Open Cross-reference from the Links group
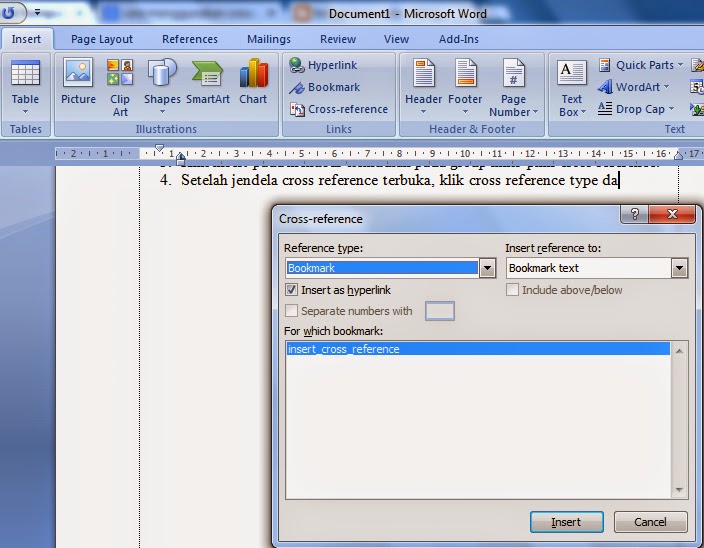Image resolution: width=704 pixels, height=548 pixels. 339,109
